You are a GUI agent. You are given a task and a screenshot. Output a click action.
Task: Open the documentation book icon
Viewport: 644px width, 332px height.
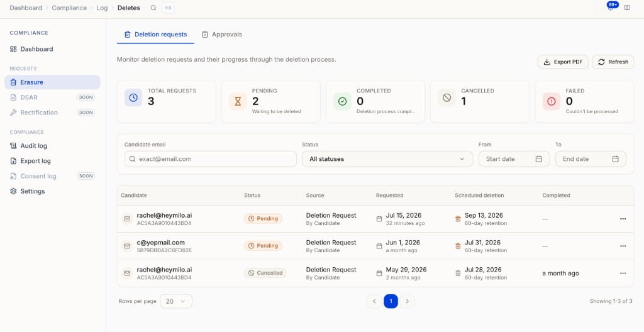click(627, 8)
